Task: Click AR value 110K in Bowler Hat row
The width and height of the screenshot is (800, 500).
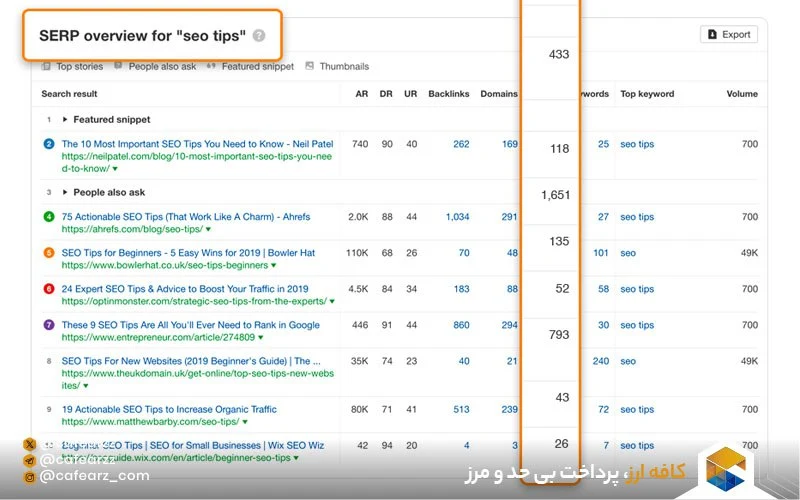Action: tap(357, 253)
